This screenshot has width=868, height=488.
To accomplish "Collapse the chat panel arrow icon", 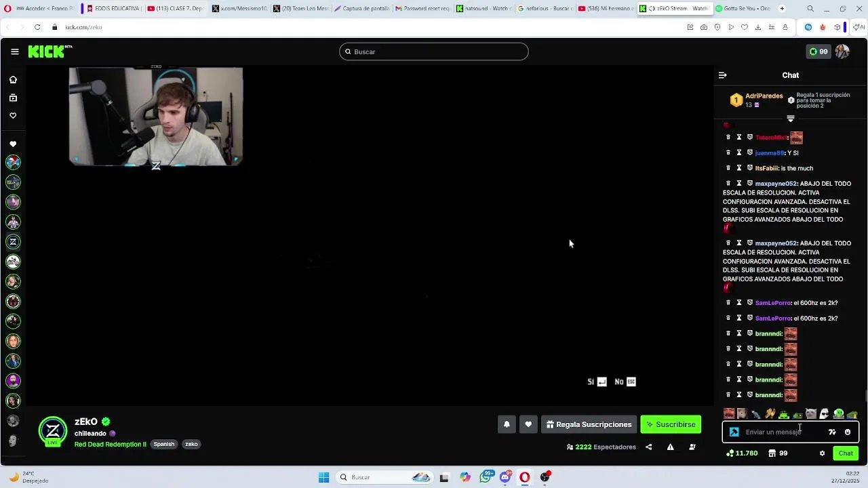I will [723, 75].
